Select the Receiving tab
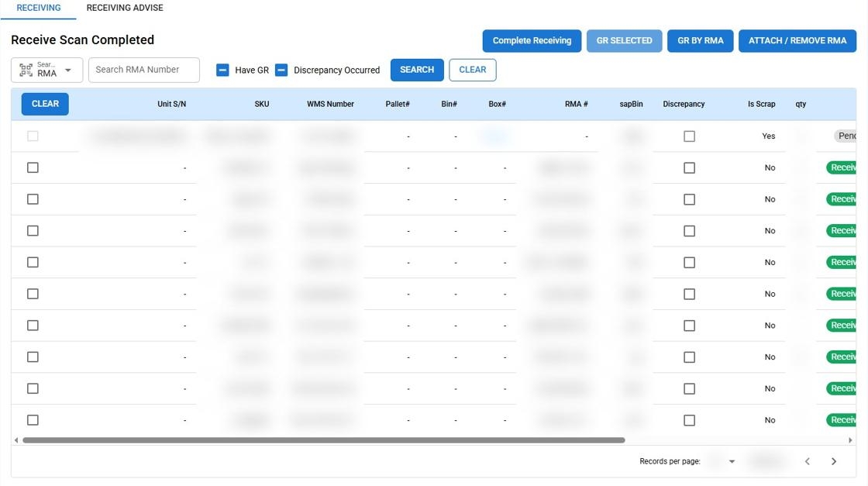 coord(38,8)
